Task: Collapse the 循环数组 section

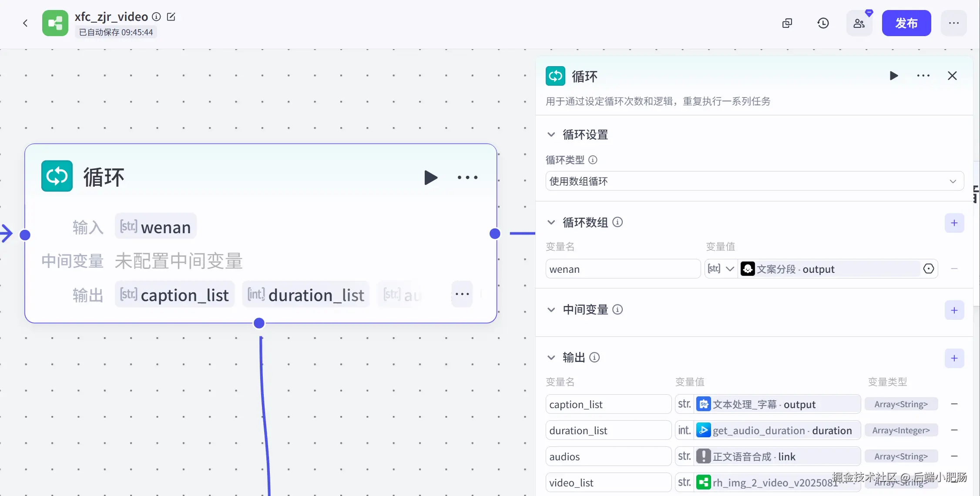Action: (551, 222)
